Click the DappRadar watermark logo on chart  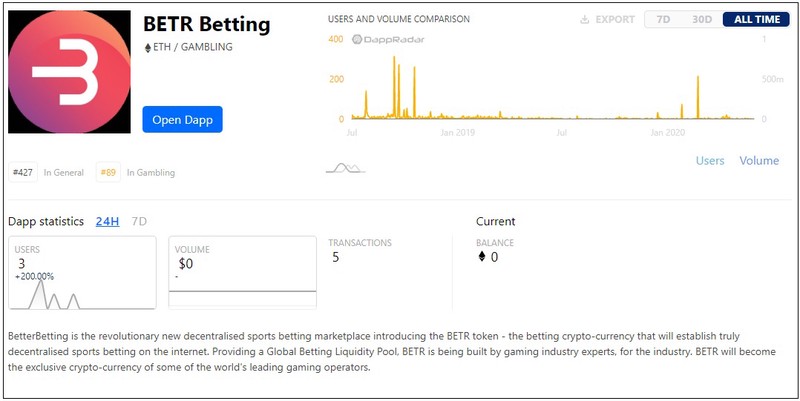tap(388, 39)
